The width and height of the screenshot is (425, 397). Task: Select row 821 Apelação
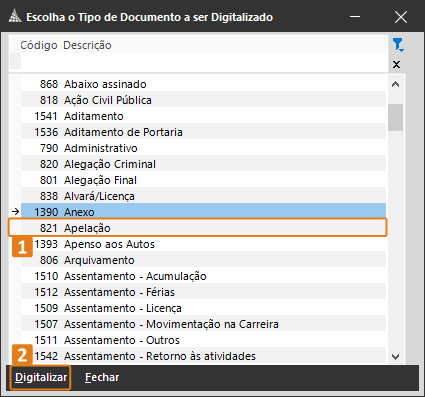203,228
